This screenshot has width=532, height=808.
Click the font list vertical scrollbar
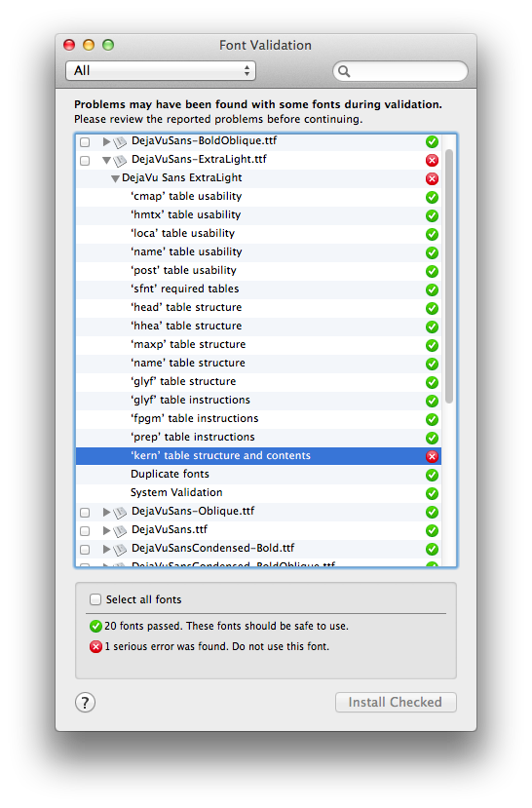coord(449,276)
